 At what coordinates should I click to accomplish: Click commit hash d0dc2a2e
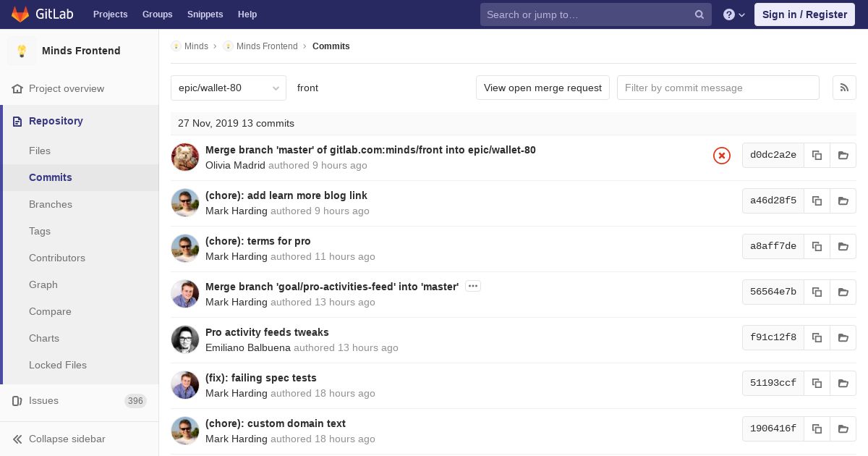click(773, 155)
